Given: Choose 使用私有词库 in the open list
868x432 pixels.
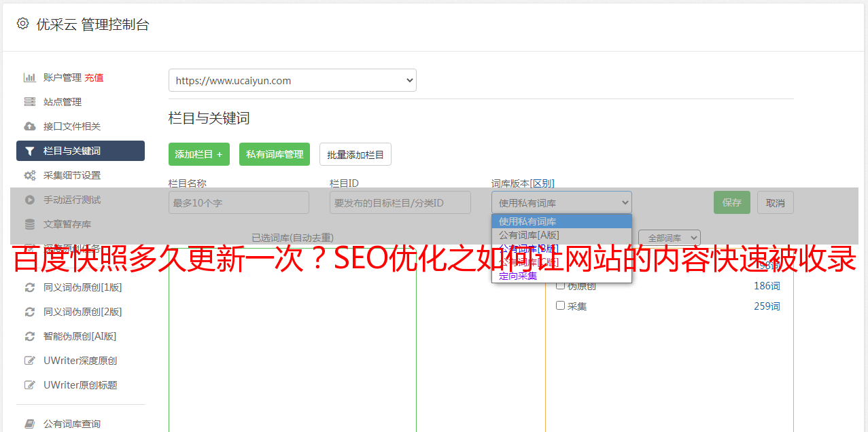Looking at the screenshot, I should coord(561,221).
